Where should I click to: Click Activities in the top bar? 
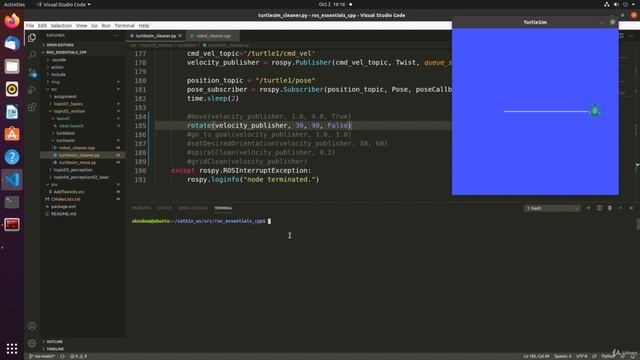[x=14, y=4]
